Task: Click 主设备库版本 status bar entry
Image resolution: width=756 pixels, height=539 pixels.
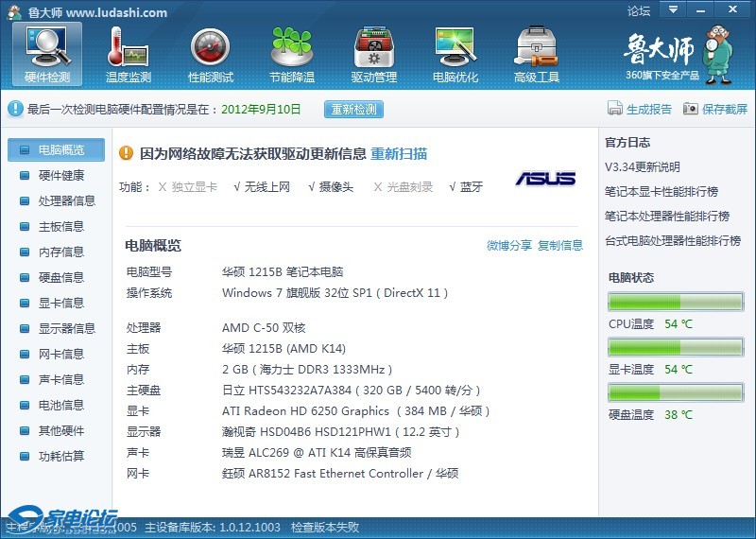Action: click(213, 528)
